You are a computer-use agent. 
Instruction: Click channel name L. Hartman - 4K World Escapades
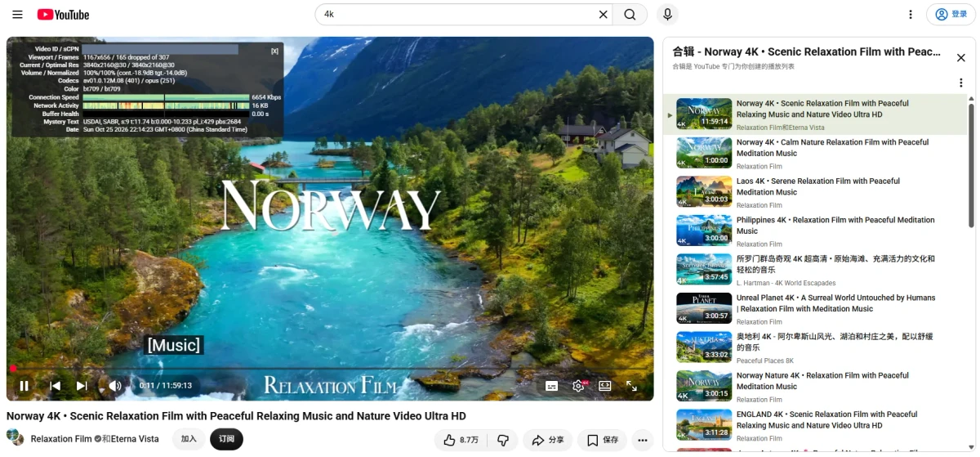786,283
